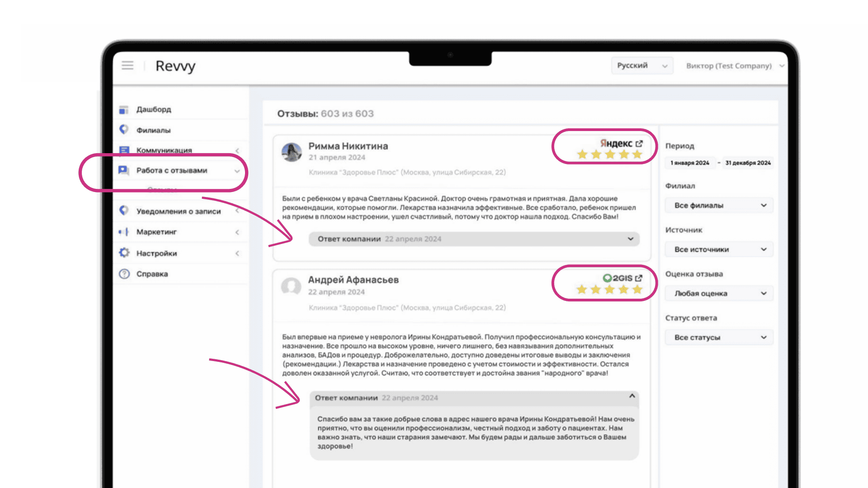The height and width of the screenshot is (488, 868).
Task: Open the 2GIS external link icon
Action: tap(639, 278)
